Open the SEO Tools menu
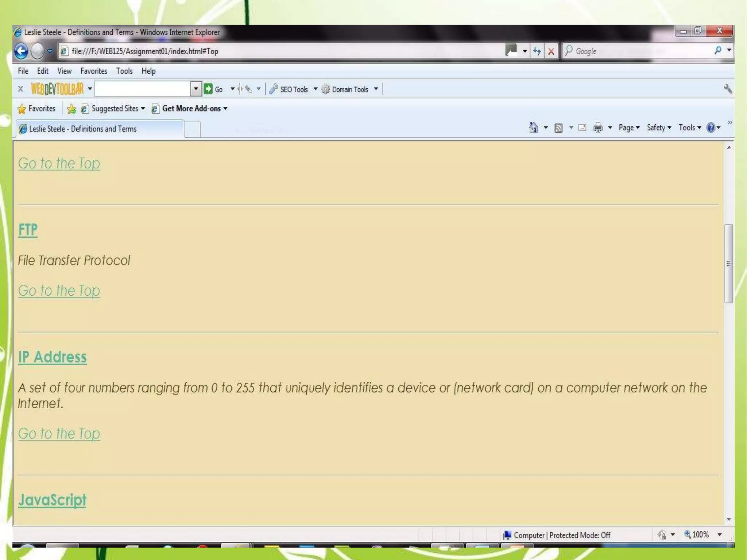Viewport: 747px width, 560px height. 293,89
